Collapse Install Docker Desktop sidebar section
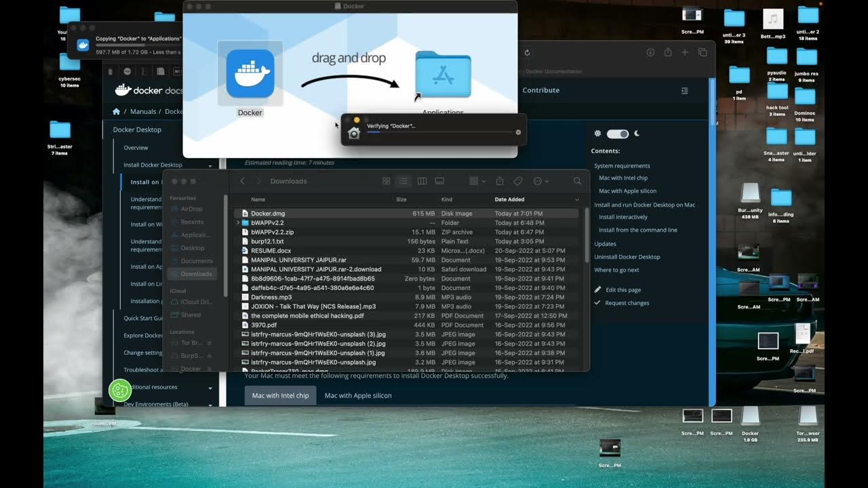The width and height of the screenshot is (868, 488). [x=210, y=165]
